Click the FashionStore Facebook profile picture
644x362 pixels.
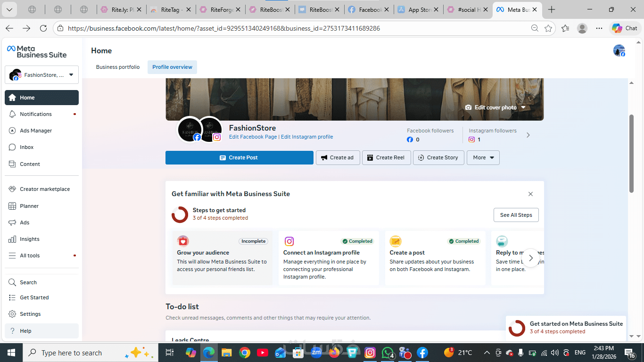click(x=190, y=129)
